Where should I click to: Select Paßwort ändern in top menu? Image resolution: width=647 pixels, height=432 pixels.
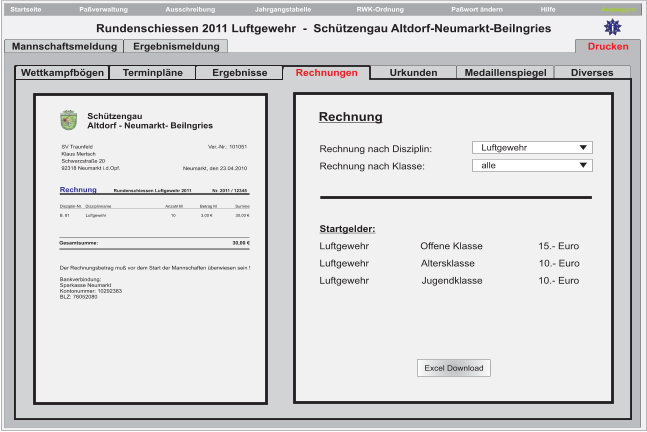pyautogui.click(x=477, y=9)
